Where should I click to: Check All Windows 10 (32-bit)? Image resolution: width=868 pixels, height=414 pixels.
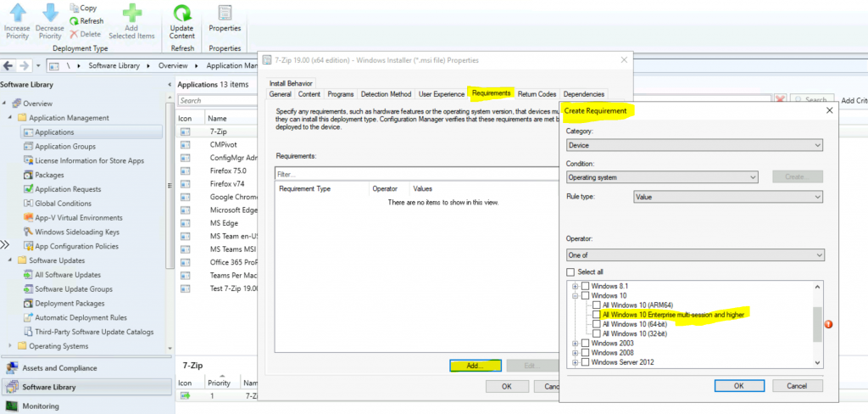pyautogui.click(x=596, y=333)
